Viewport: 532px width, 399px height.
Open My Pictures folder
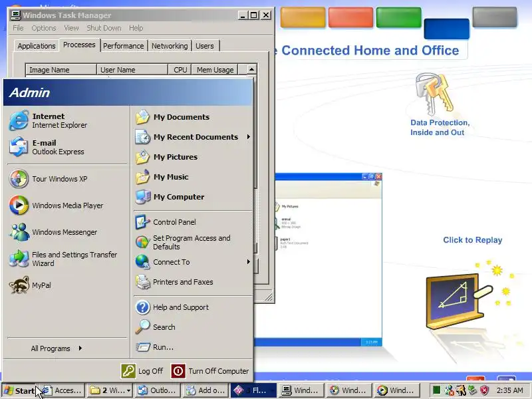click(193, 157)
